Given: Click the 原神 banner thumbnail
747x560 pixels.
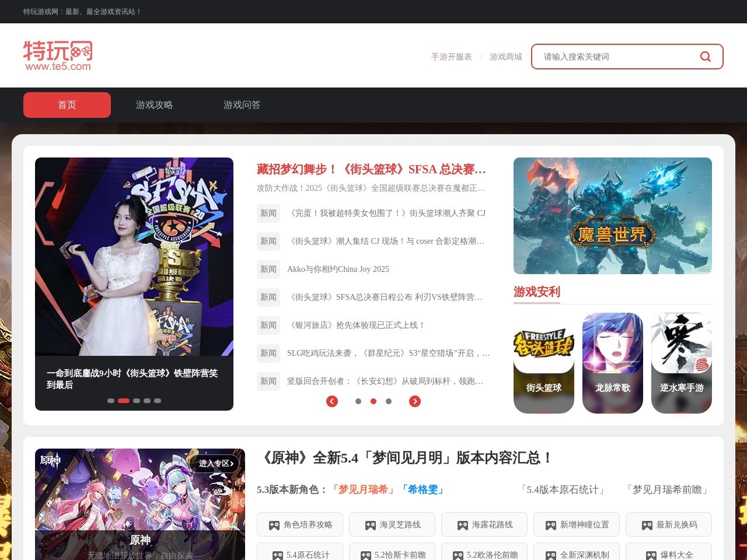Looking at the screenshot, I should [x=140, y=504].
